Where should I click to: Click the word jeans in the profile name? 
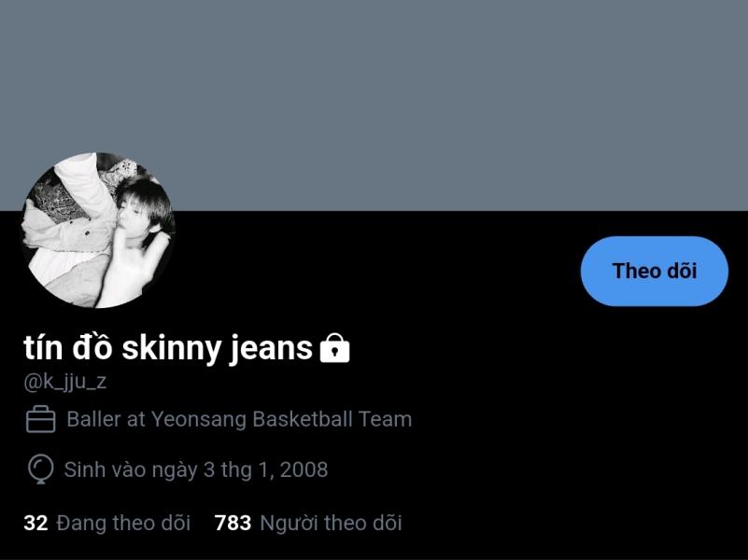click(269, 349)
